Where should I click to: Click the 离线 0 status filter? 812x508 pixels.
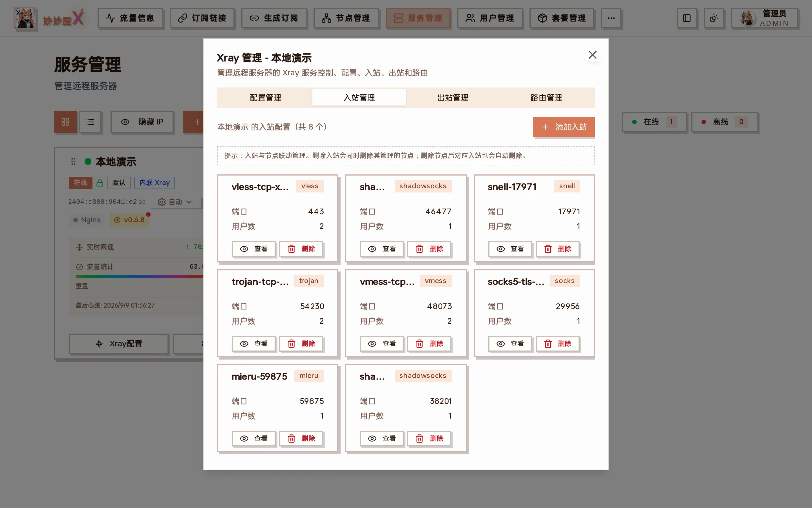coord(724,122)
